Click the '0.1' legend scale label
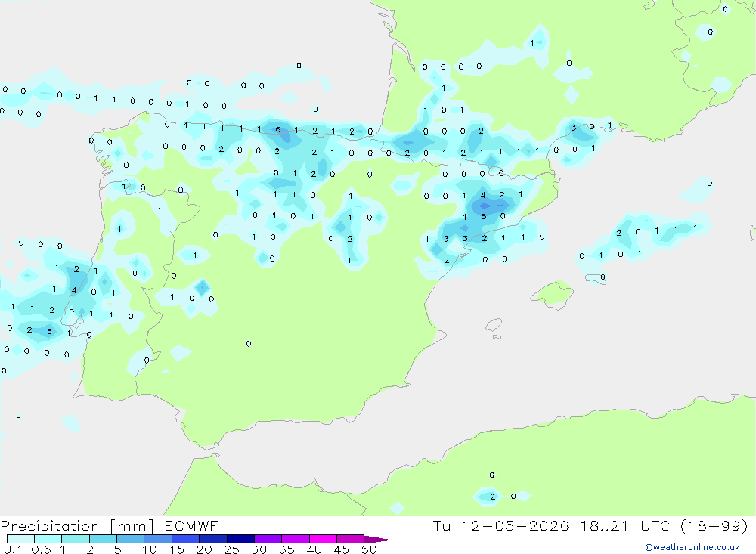The width and height of the screenshot is (756, 554). (13, 549)
